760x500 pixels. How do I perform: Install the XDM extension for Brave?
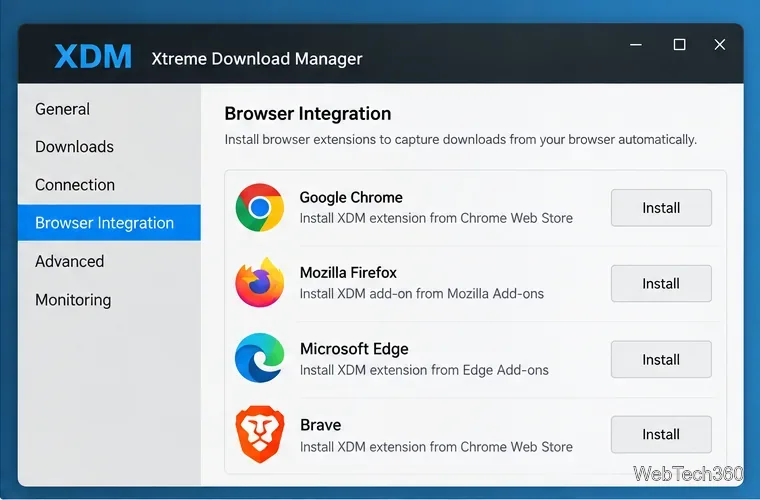pos(661,435)
